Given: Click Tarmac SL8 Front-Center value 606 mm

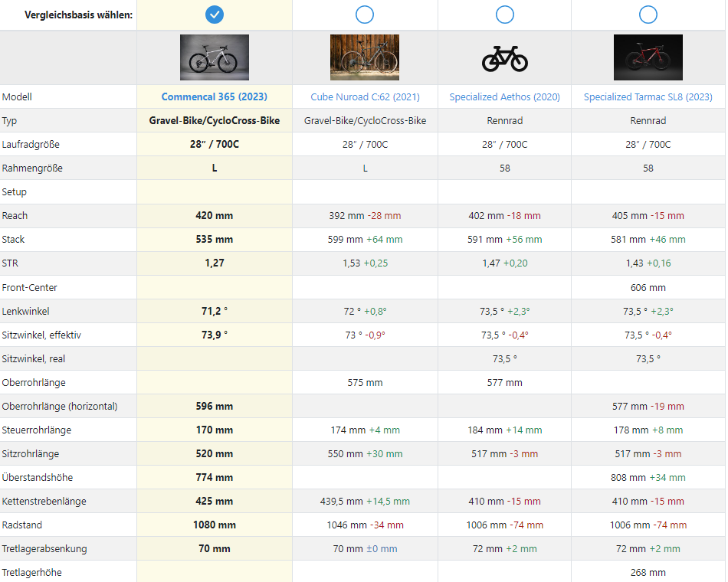Looking at the screenshot, I should (x=648, y=288).
